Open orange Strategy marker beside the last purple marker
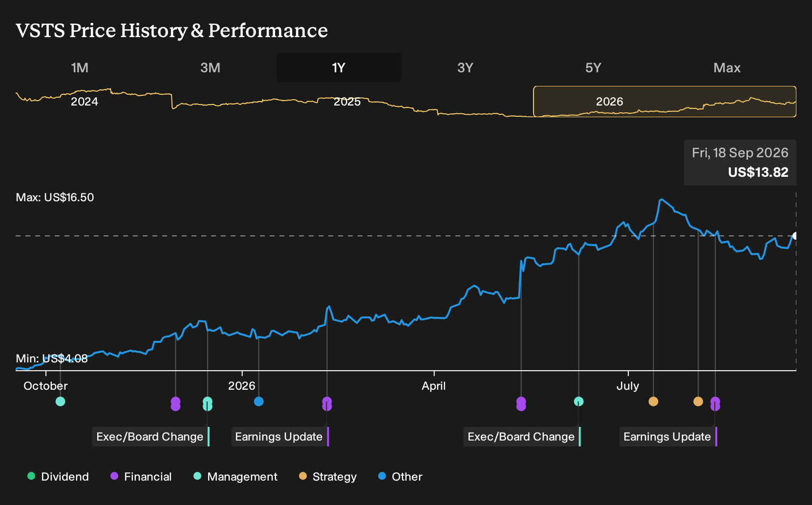The height and width of the screenshot is (505, 812). click(698, 401)
